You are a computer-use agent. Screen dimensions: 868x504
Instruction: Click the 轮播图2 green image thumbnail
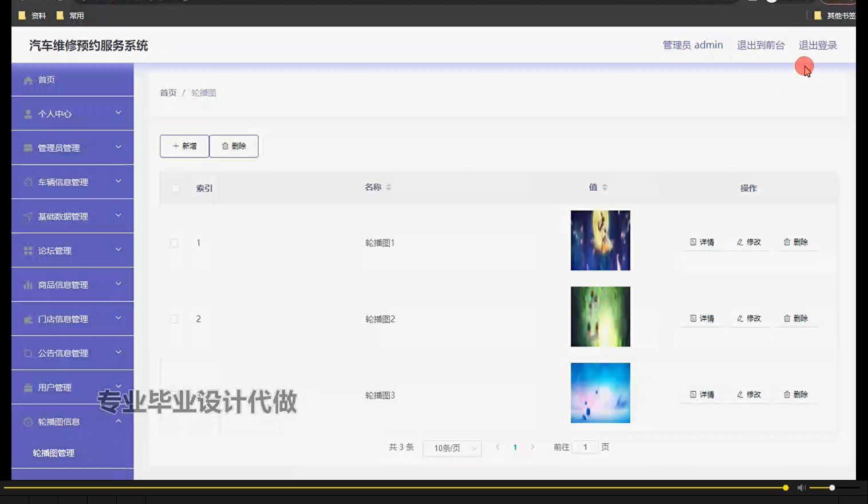tap(601, 317)
